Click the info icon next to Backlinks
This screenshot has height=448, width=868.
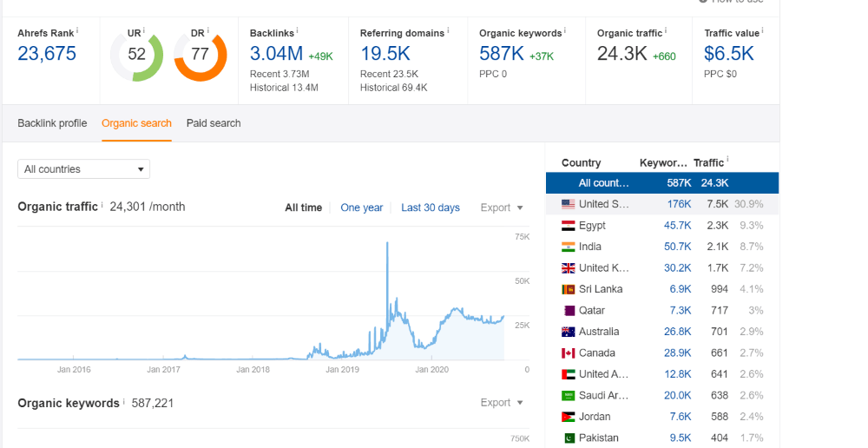[298, 30]
